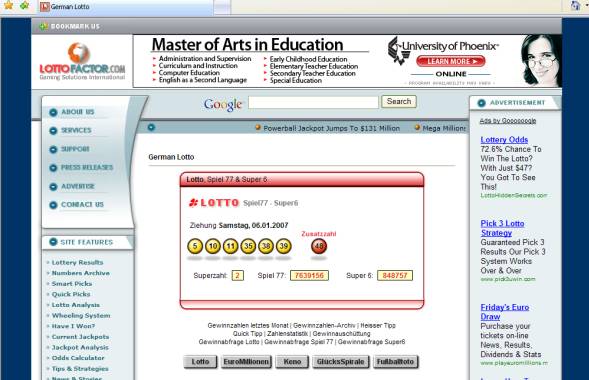Image resolution: width=589 pixels, height=380 pixels.
Task: Open Zahlenstatistik link
Action: (287, 333)
